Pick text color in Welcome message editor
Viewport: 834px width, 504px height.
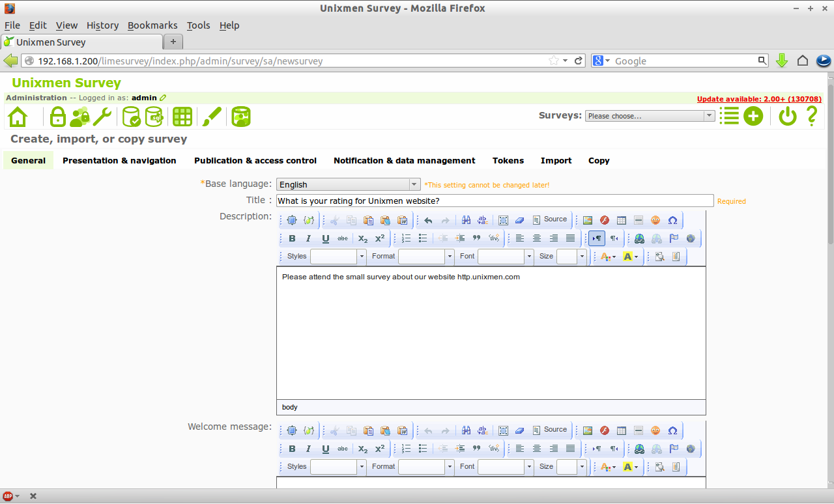608,467
